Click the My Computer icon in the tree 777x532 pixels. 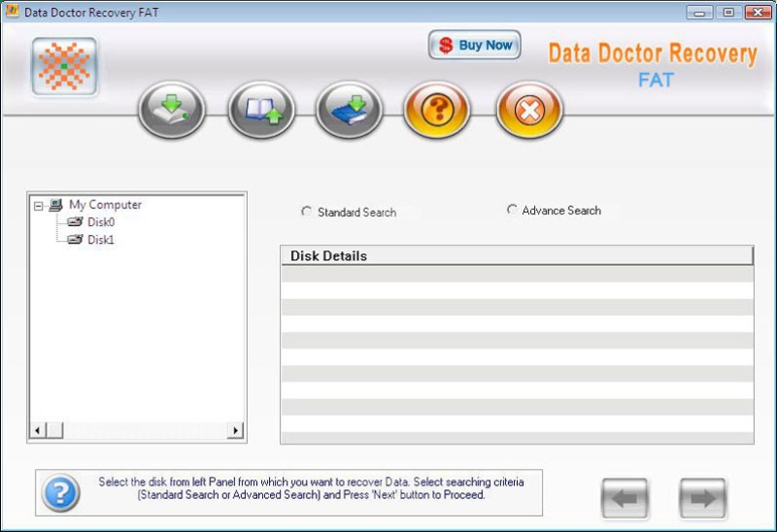pyautogui.click(x=55, y=205)
